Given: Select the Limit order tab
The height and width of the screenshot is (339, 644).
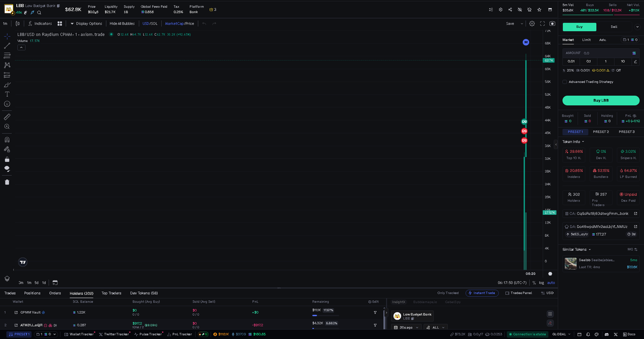Looking at the screenshot, I should click(587, 40).
